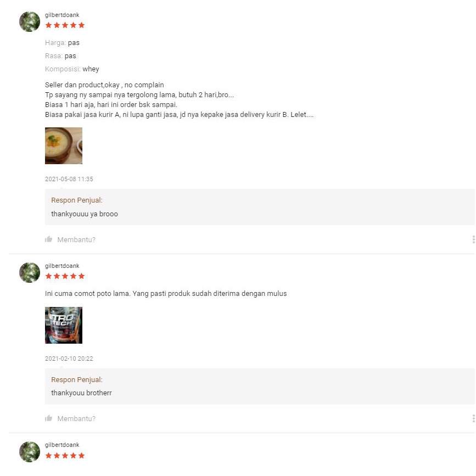Viewport: 476px width, 476px height.
Task: Open the food bowl review photo
Action: [64, 146]
